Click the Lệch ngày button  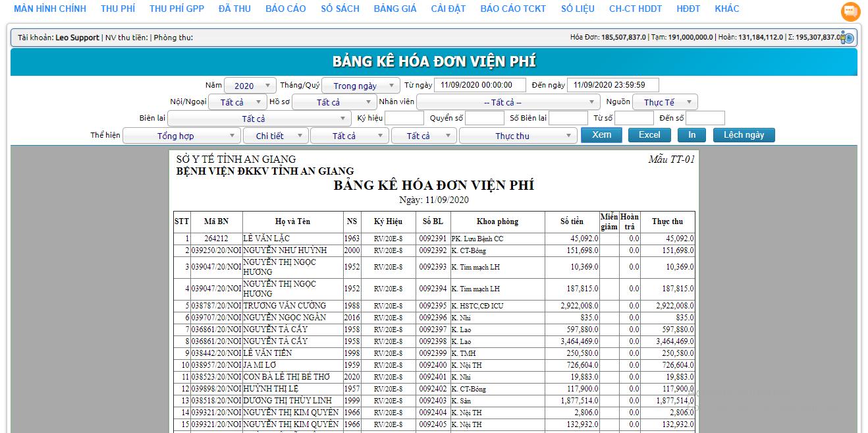click(744, 135)
